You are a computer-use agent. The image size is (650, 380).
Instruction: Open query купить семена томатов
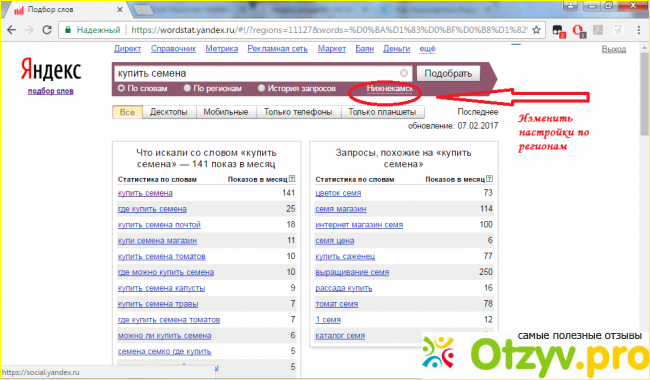coord(162,257)
